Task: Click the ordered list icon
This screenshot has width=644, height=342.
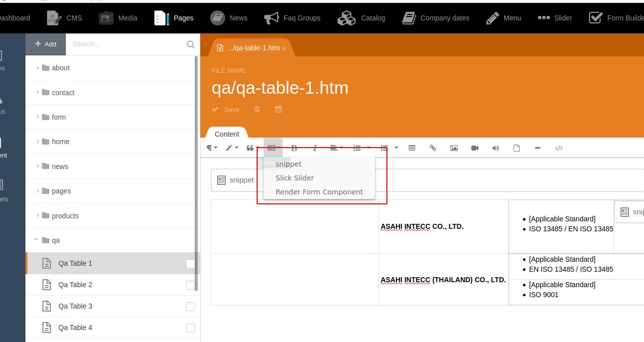Action: 357,148
